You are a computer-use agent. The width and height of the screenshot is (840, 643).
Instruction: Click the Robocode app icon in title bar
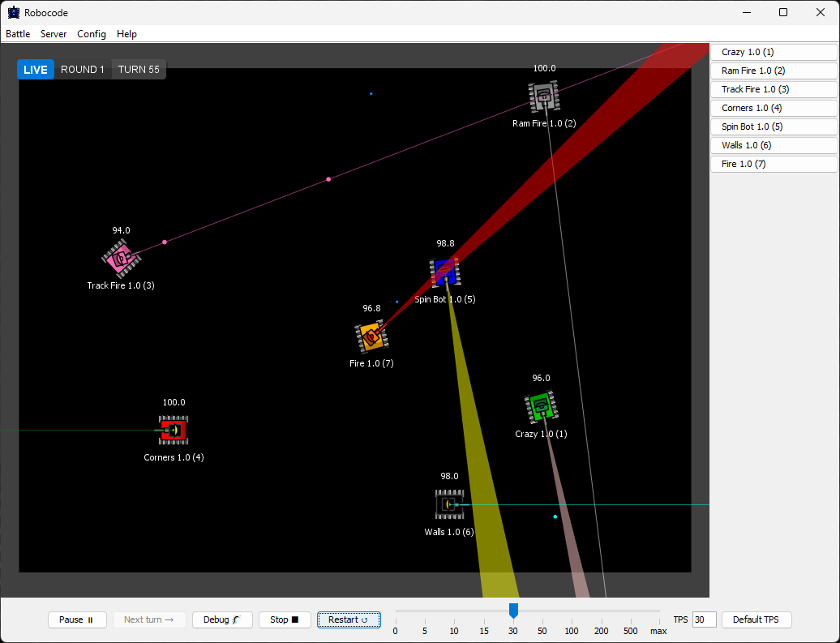tap(13, 12)
